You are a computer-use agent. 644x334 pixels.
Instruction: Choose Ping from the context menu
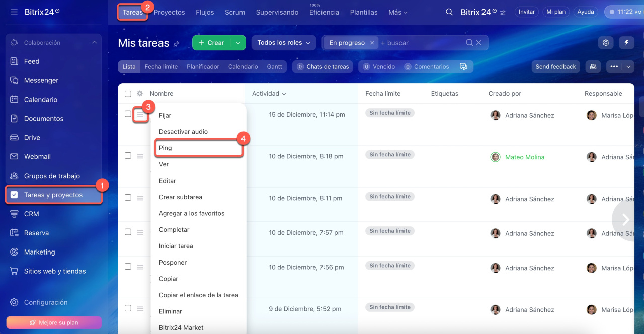[x=165, y=148]
